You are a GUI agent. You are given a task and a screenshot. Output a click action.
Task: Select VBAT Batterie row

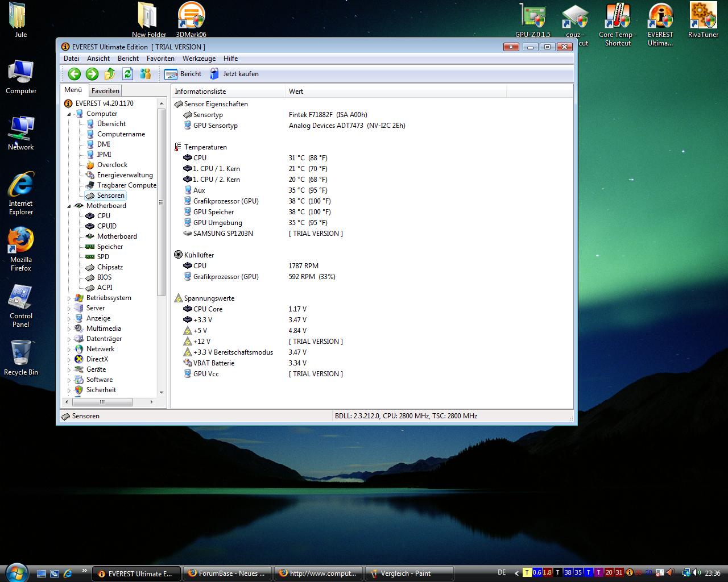(214, 363)
